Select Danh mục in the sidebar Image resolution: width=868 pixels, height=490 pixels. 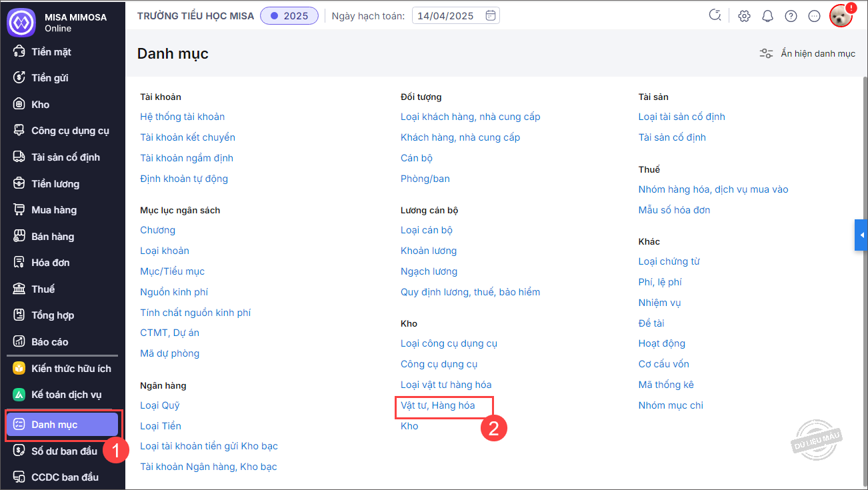[x=63, y=425]
